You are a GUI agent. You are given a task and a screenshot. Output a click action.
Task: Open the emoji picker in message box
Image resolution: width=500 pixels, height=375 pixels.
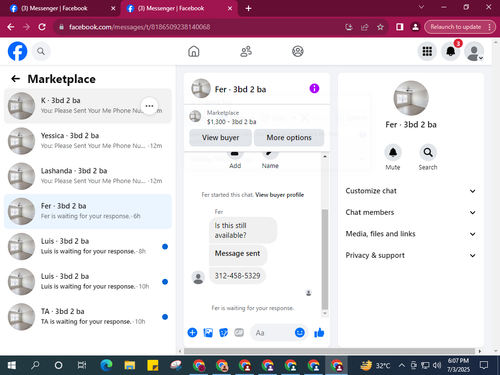pyautogui.click(x=300, y=332)
